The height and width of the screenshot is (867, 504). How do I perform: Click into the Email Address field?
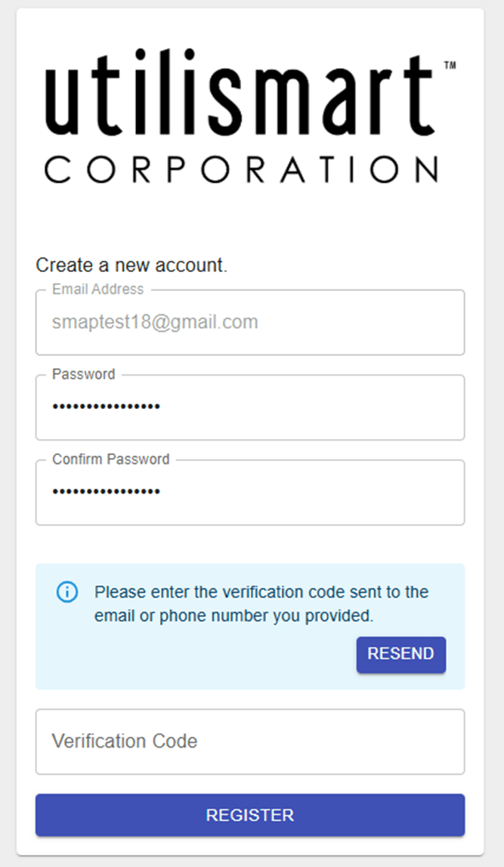[363, 323]
